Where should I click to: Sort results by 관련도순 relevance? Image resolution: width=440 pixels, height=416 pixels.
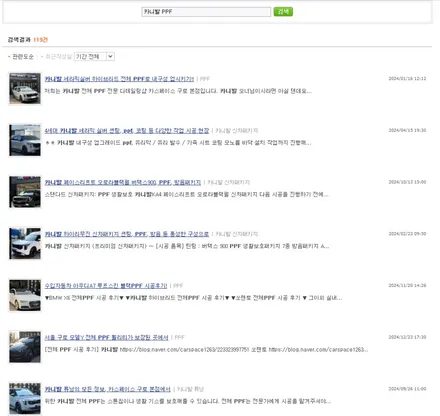pyautogui.click(x=23, y=57)
